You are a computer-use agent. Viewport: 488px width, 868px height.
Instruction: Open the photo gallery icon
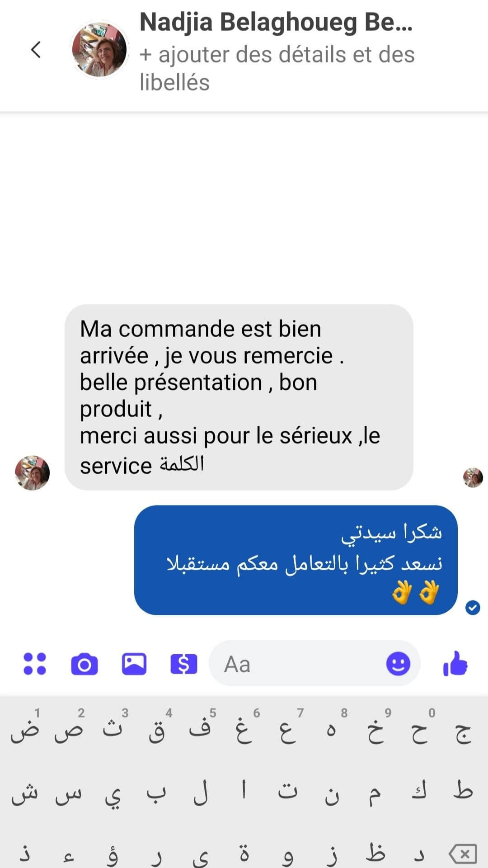tap(134, 664)
